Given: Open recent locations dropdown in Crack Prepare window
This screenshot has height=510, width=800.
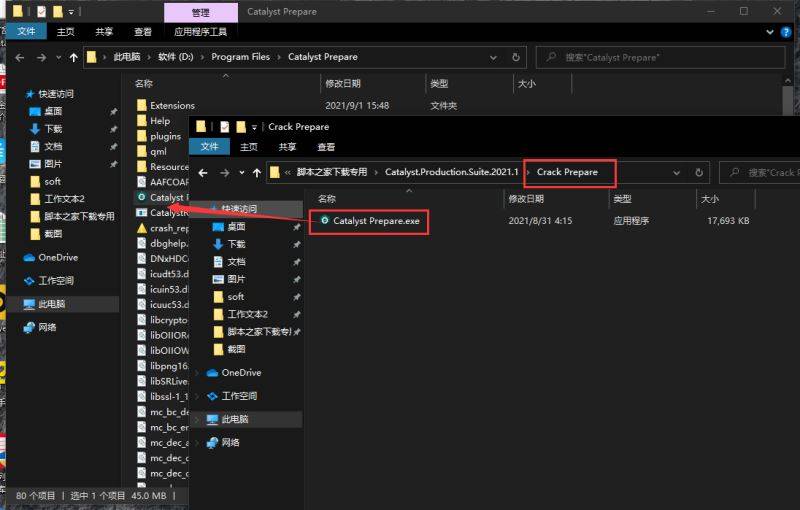Looking at the screenshot, I should click(239, 172).
